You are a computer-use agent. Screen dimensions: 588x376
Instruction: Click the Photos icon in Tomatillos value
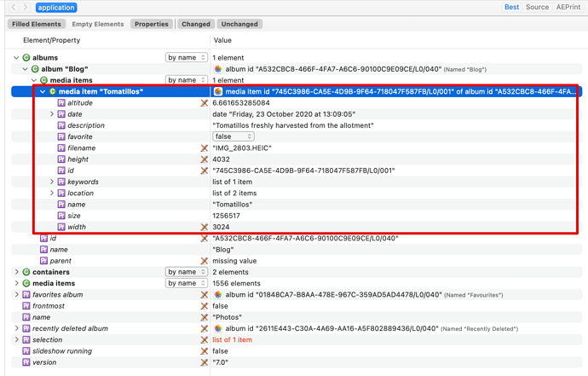(218, 91)
